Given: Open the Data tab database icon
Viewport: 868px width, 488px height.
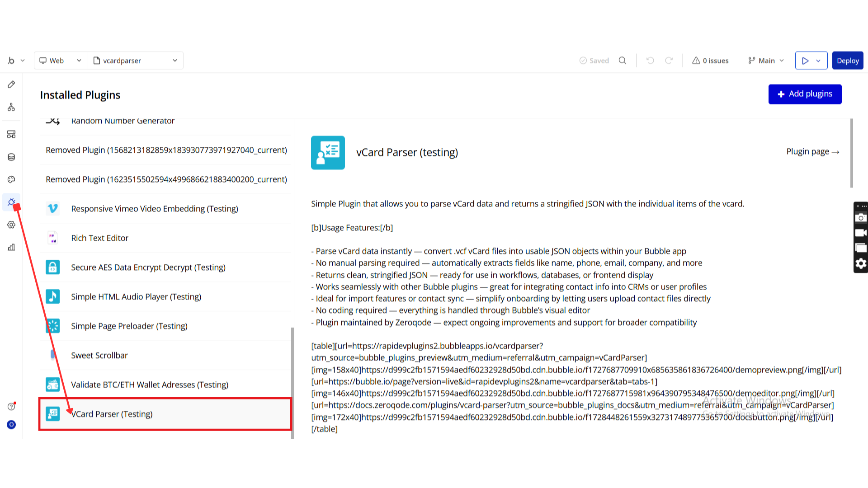Looking at the screenshot, I should pyautogui.click(x=11, y=157).
